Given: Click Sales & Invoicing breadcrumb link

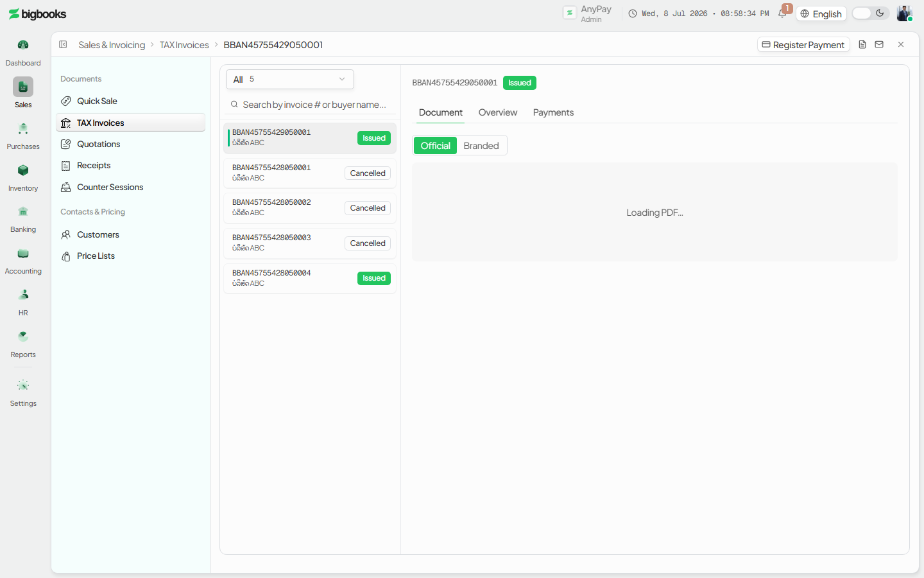Looking at the screenshot, I should click(x=112, y=45).
